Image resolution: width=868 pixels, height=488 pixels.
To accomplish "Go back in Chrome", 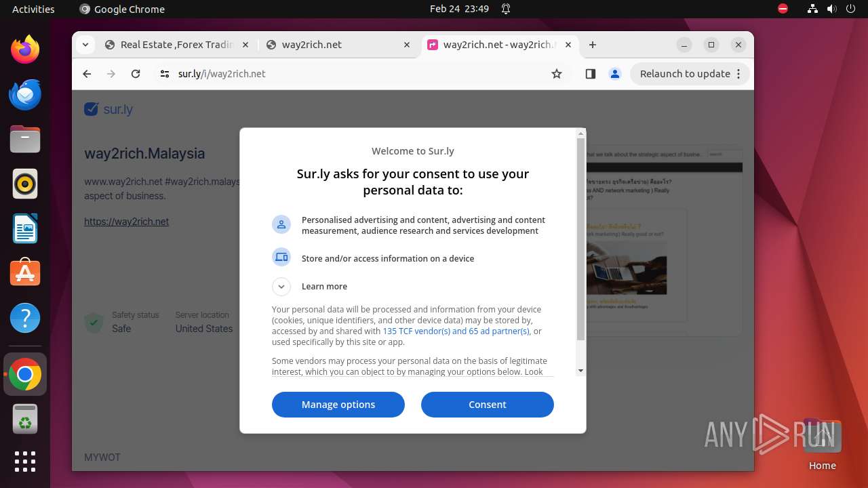I will [87, 74].
